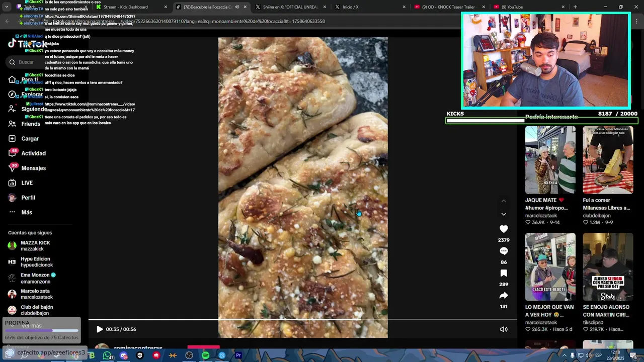Close the Descubre la Focaccia tab
Viewport: 644px width, 362px height.
click(x=245, y=7)
